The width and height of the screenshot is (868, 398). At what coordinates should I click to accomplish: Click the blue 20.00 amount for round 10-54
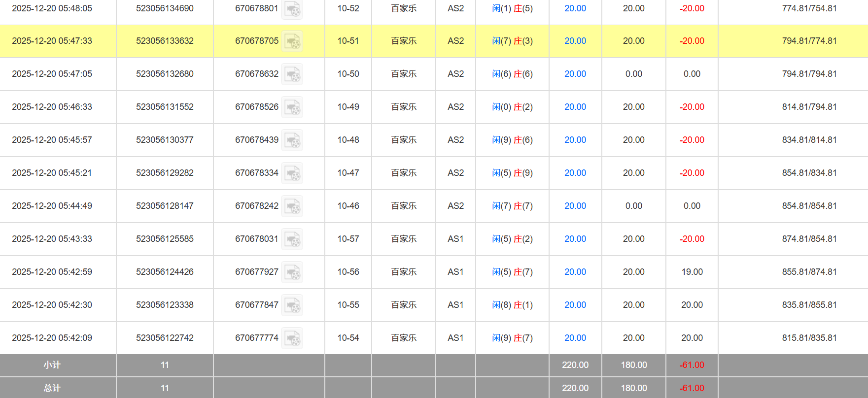(575, 338)
